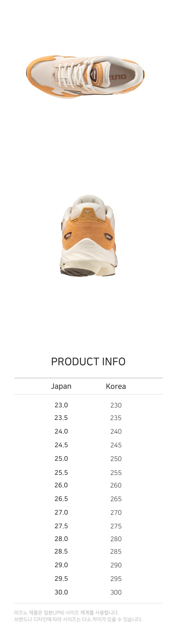Image resolution: width=177 pixels, height=644 pixels.
Task: Click Korea size 275 value
Action: [x=116, y=526]
